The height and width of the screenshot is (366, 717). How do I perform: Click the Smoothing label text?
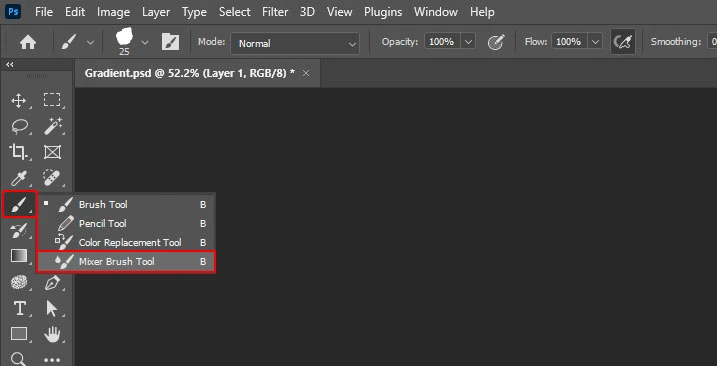click(x=676, y=42)
